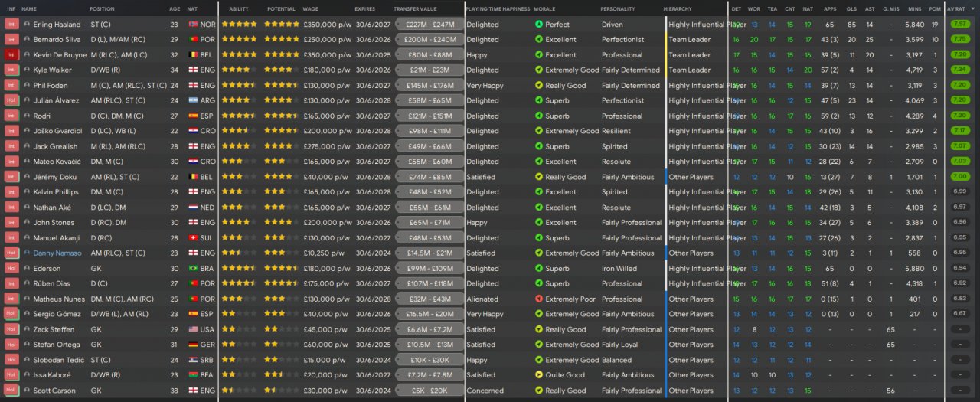Screen dimensions: 980x402
Task: Click the status badge beside Ederson
Action: pyautogui.click(x=11, y=268)
